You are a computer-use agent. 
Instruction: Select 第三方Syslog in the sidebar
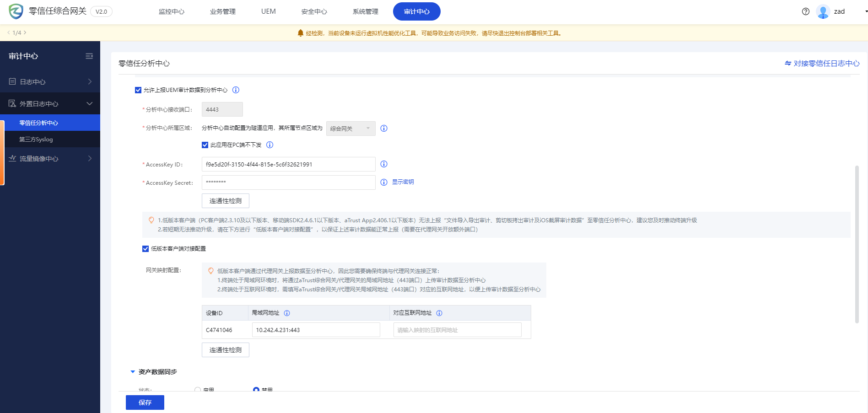pyautogui.click(x=36, y=139)
